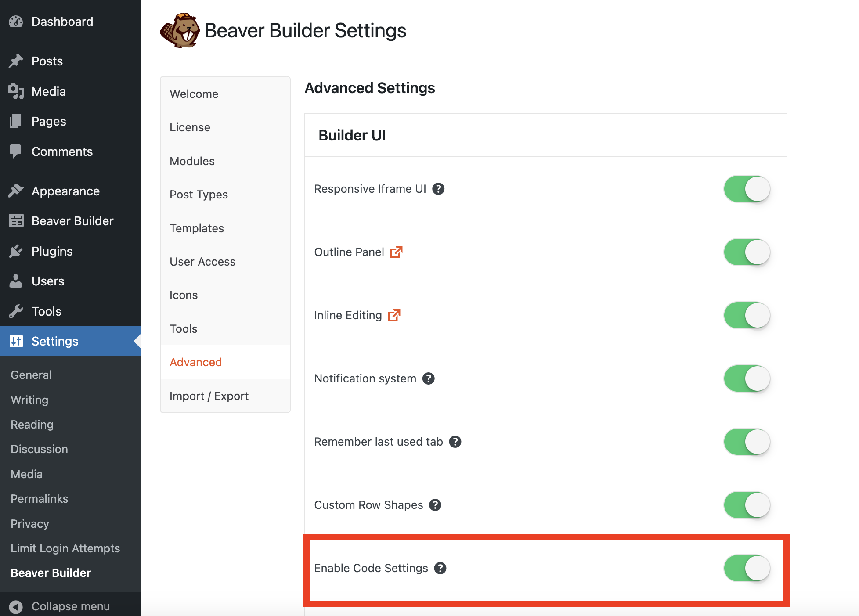Click help icon next to Responsive Iframe UI
Screen dimensions: 859x616
coord(438,189)
